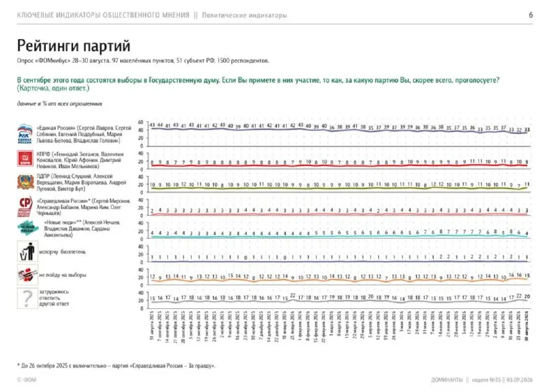Click the note '(Карточка, один ответ.)'

[53, 88]
